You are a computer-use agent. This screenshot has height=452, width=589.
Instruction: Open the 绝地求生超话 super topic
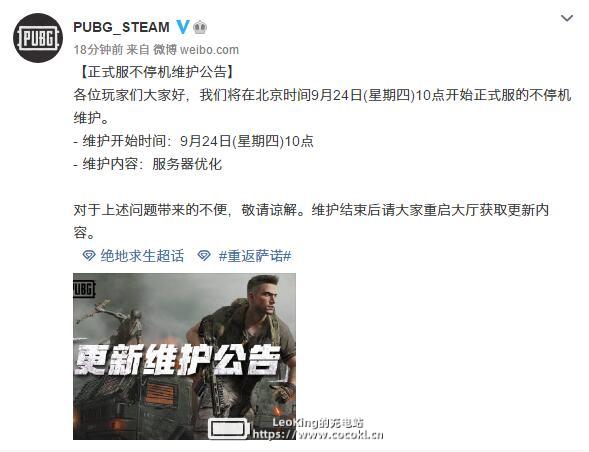coord(142,256)
